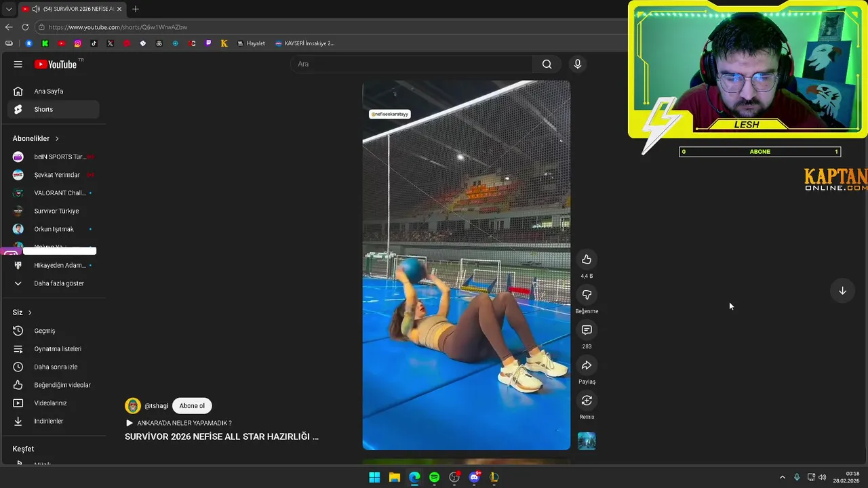Remix this Short
This screenshot has height=488, width=868.
coord(587,401)
